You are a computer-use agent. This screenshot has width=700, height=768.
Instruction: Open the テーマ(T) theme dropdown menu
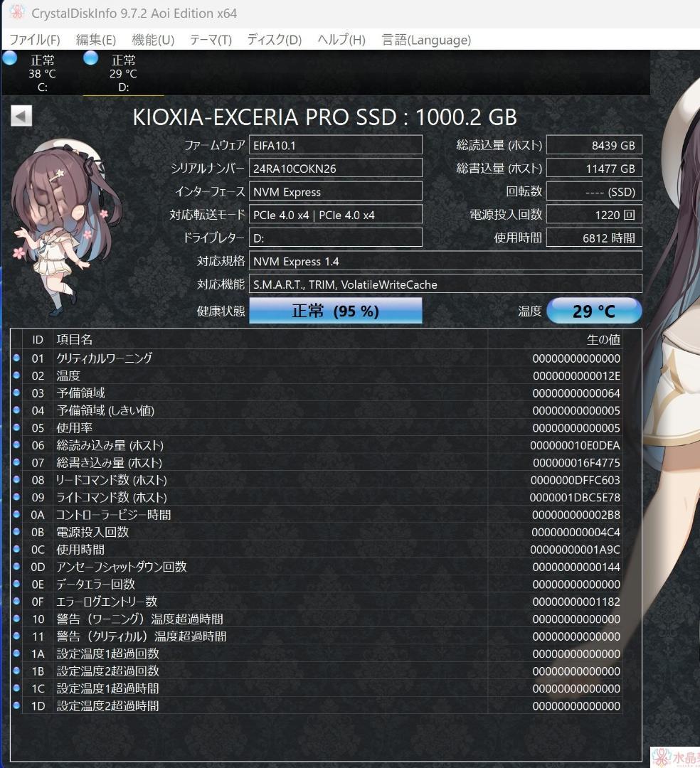(x=211, y=40)
